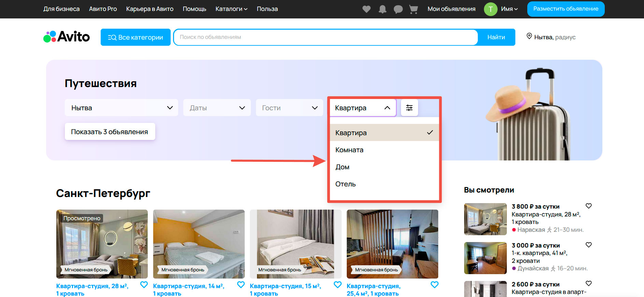This screenshot has height=297, width=644.
Task: Open the Имя account dropdown
Action: 509,9
